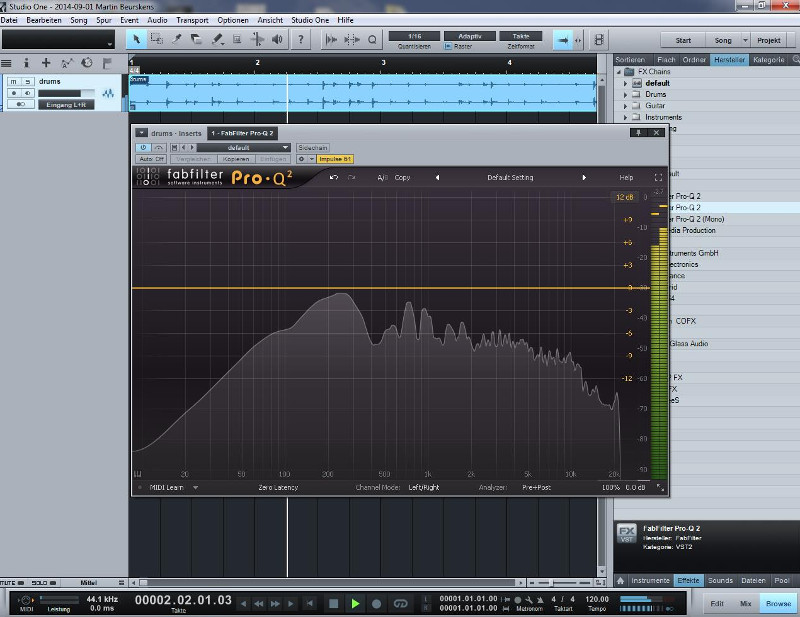
Task: Click the question mark help icon
Action: pos(301,39)
